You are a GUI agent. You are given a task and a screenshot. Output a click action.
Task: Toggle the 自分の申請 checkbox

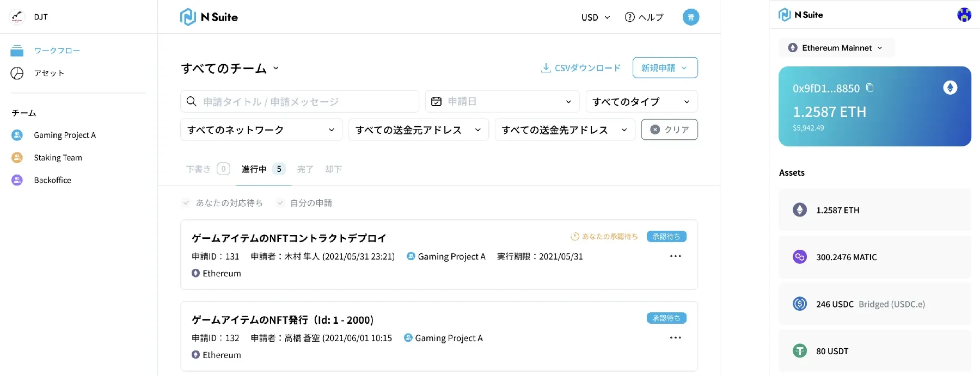[280, 203]
